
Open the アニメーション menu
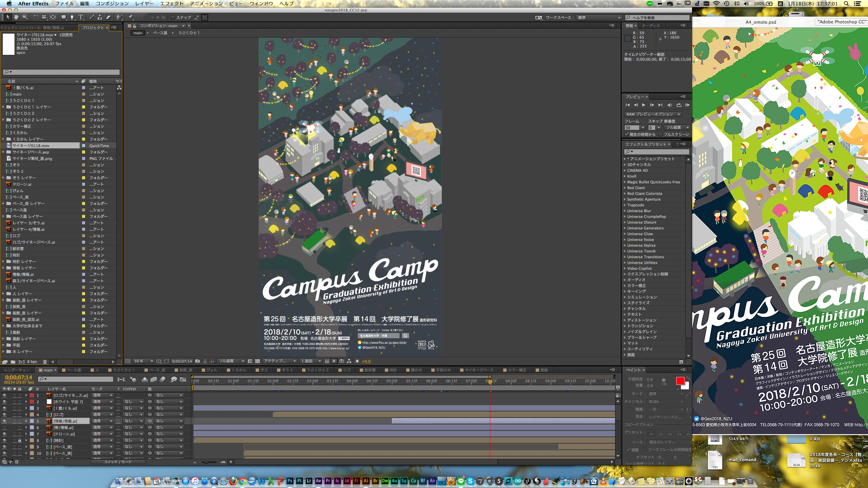pyautogui.click(x=206, y=4)
